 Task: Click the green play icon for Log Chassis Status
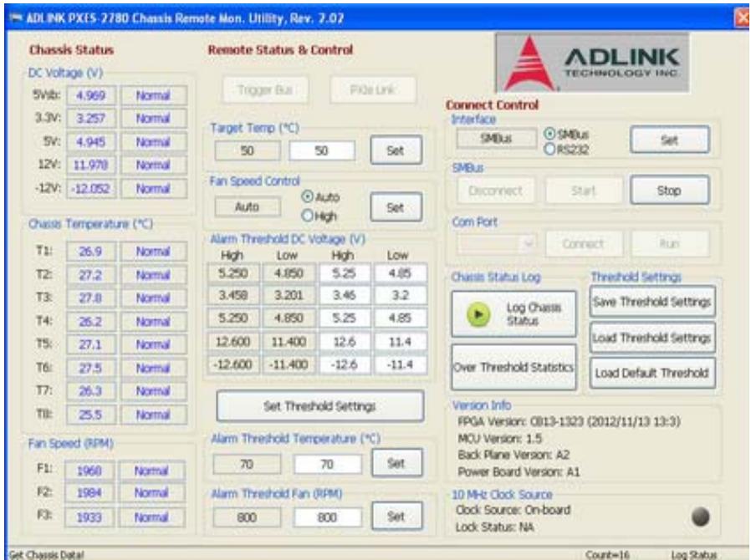point(478,315)
